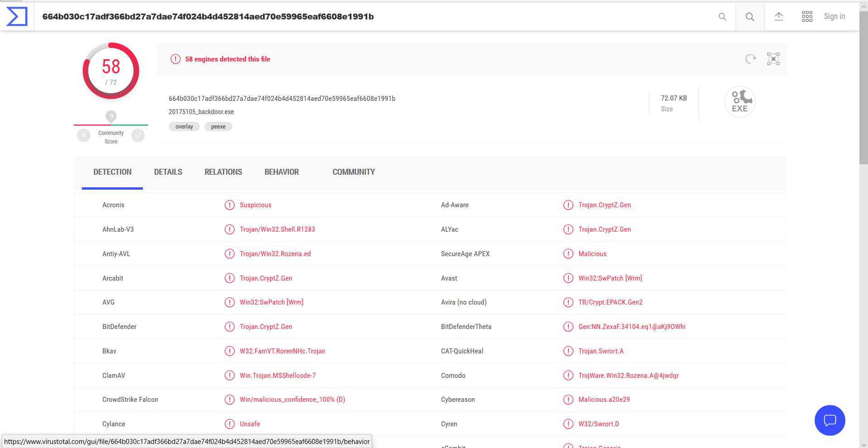Click the reanalyze refresh icon

point(750,59)
